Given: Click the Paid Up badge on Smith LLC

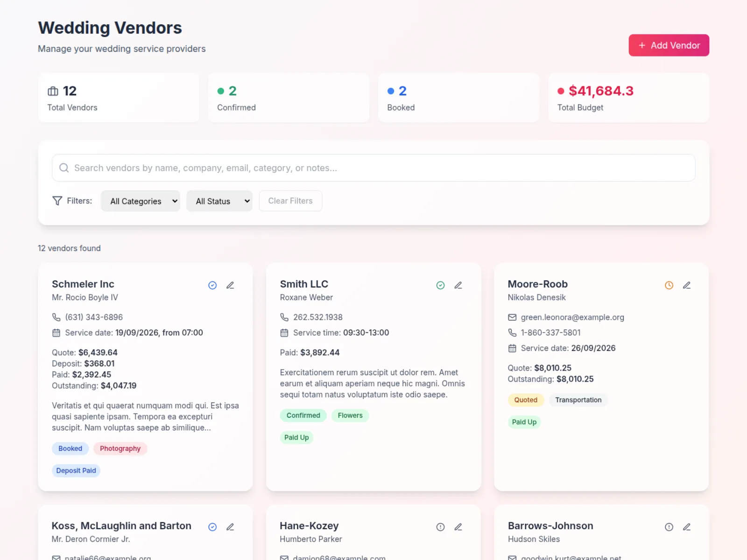Looking at the screenshot, I should point(296,437).
